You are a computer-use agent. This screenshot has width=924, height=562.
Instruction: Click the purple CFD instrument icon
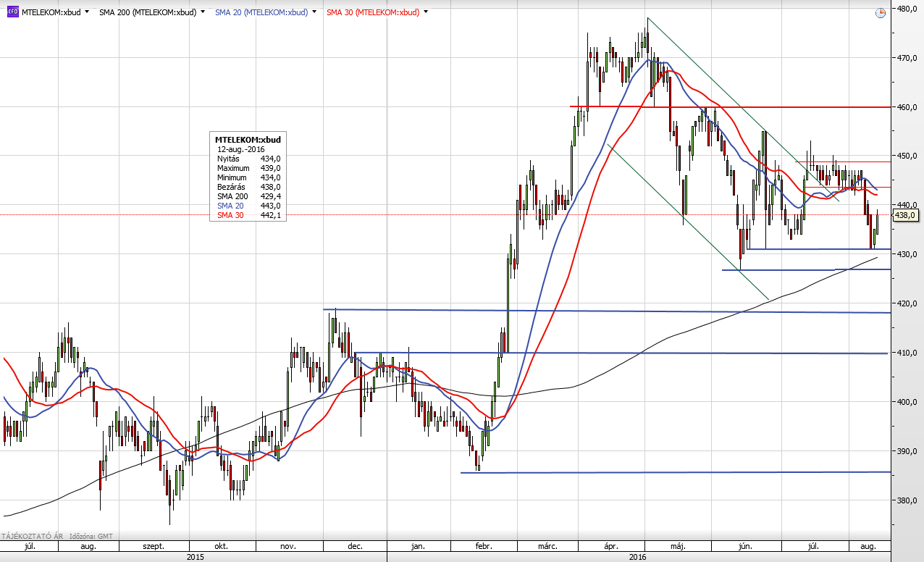13,12
